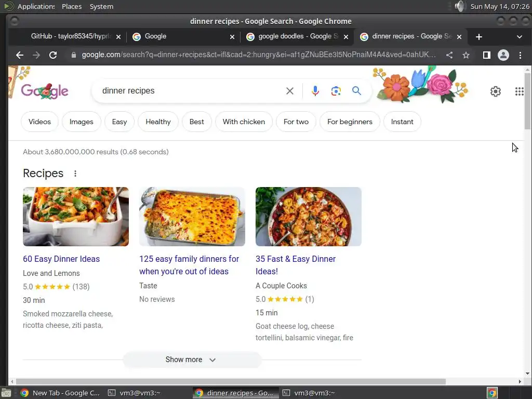The image size is (532, 399).
Task: Open Google quick settings gear
Action: (495, 91)
